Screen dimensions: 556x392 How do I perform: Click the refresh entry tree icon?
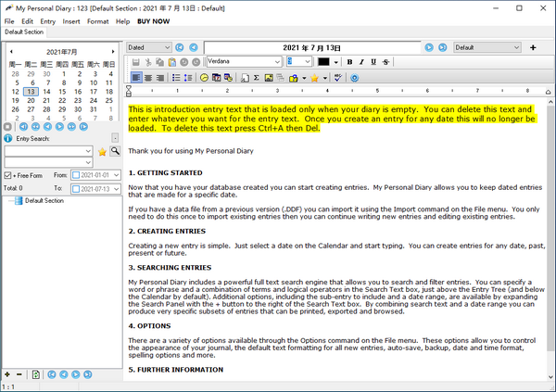(x=34, y=374)
